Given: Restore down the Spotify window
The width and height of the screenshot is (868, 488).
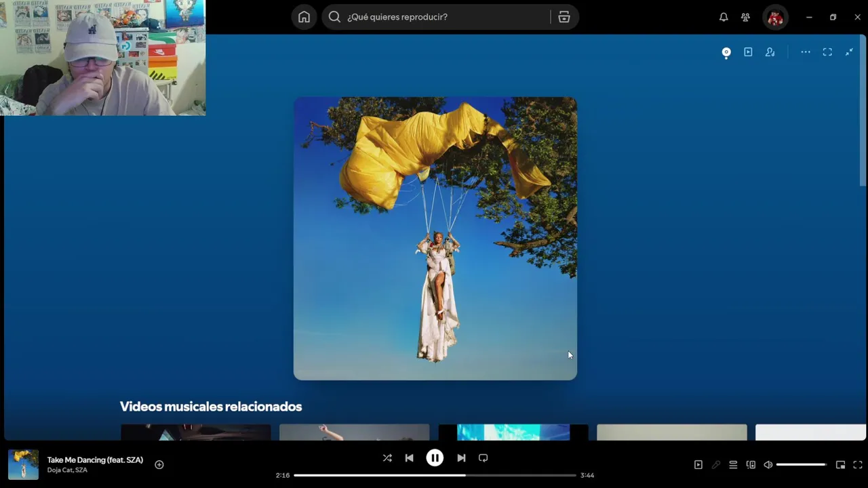Looking at the screenshot, I should 833,17.
